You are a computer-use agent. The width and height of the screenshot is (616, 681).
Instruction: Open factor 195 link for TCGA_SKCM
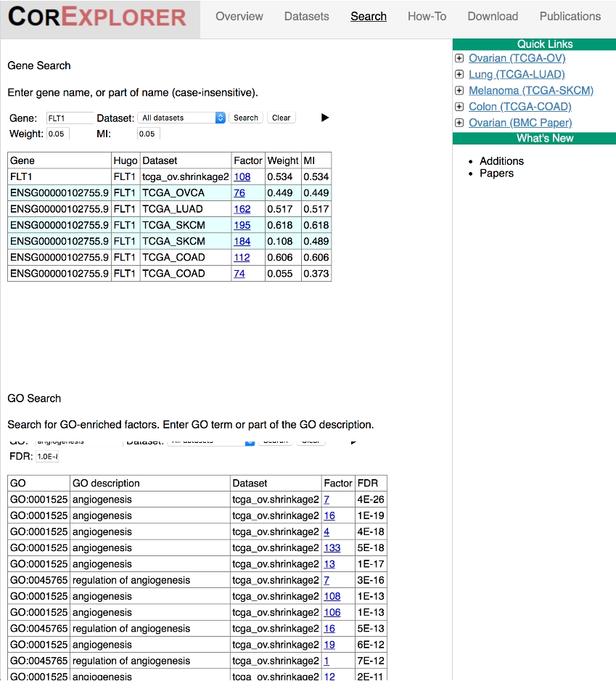[242, 225]
